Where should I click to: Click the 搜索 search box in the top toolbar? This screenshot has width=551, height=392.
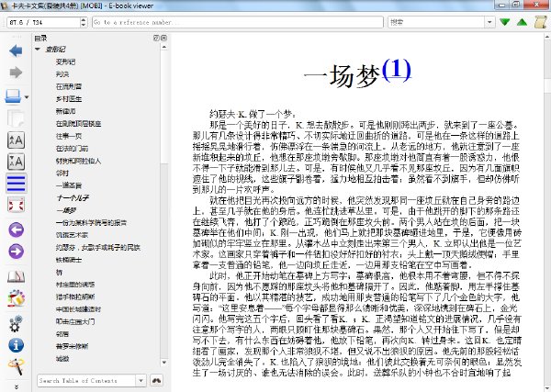pyautogui.click(x=437, y=22)
